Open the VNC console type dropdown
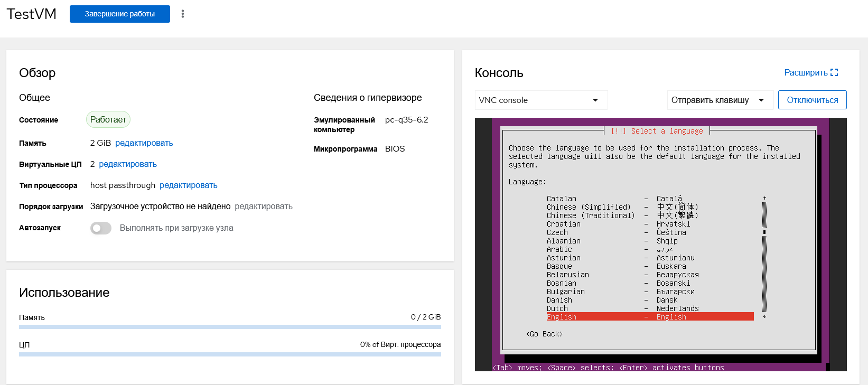Image resolution: width=868 pixels, height=385 pixels. click(x=541, y=100)
